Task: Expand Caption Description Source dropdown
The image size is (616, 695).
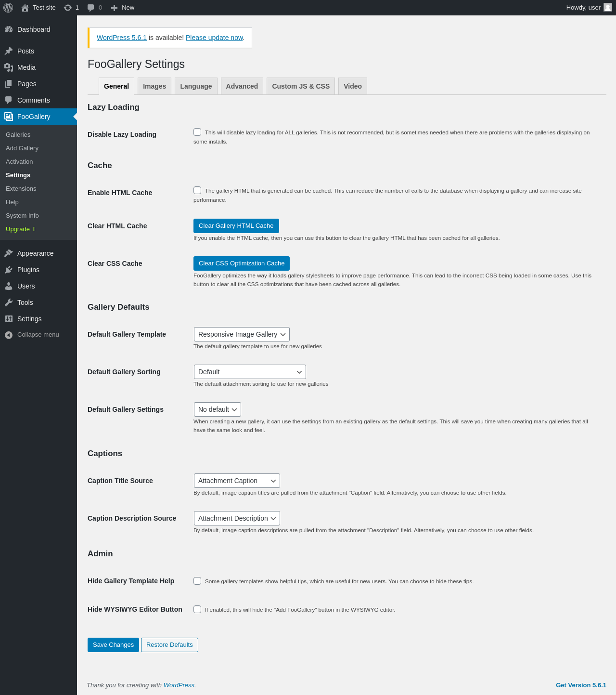Action: click(237, 518)
